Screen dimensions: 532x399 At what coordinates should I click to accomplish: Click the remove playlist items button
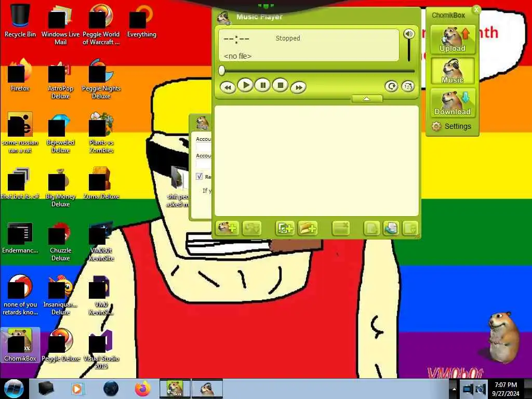341,229
